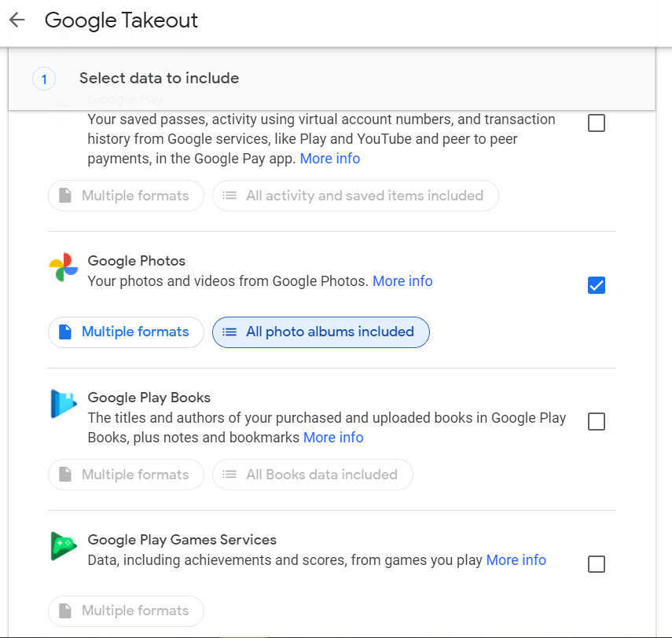The image size is (672, 638).
Task: Tick the Google Pay checkbox
Action: 596,123
